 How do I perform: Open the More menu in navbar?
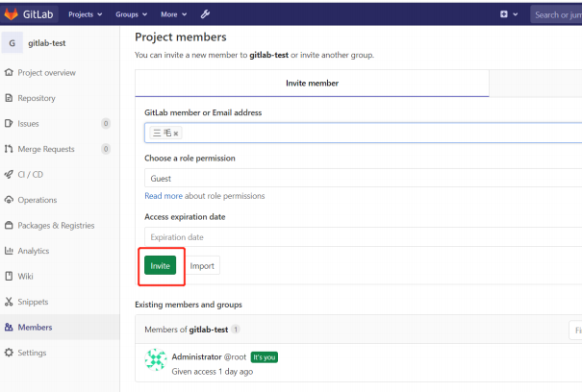pyautogui.click(x=173, y=14)
